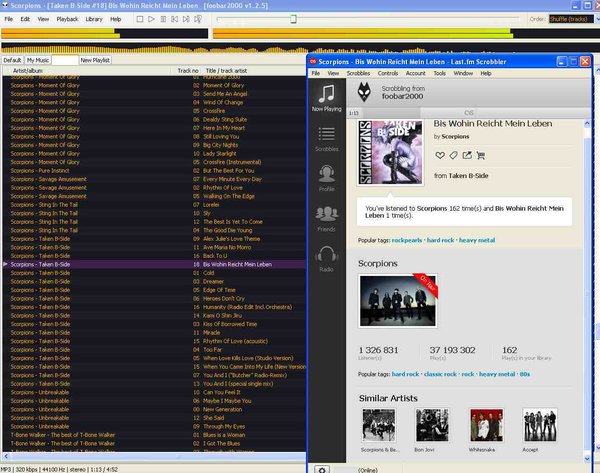Tag the current track using tag icon
The height and width of the screenshot is (473, 600).
coord(453,155)
